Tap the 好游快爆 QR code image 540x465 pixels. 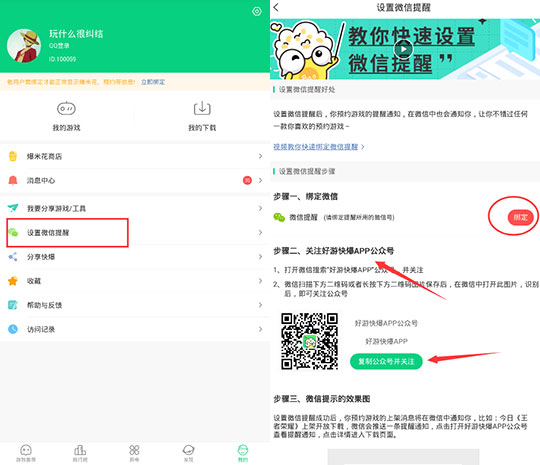coord(309,341)
